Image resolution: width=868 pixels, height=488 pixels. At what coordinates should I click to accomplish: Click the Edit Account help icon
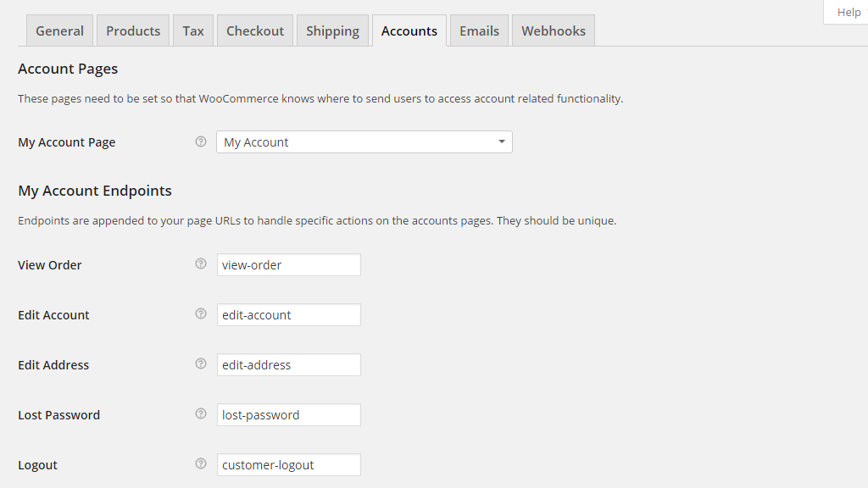pos(201,313)
